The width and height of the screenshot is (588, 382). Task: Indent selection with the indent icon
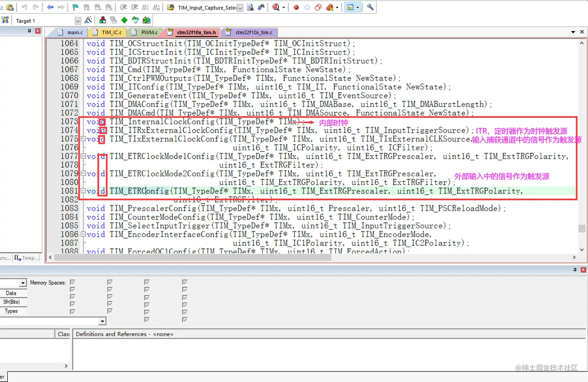123,7
